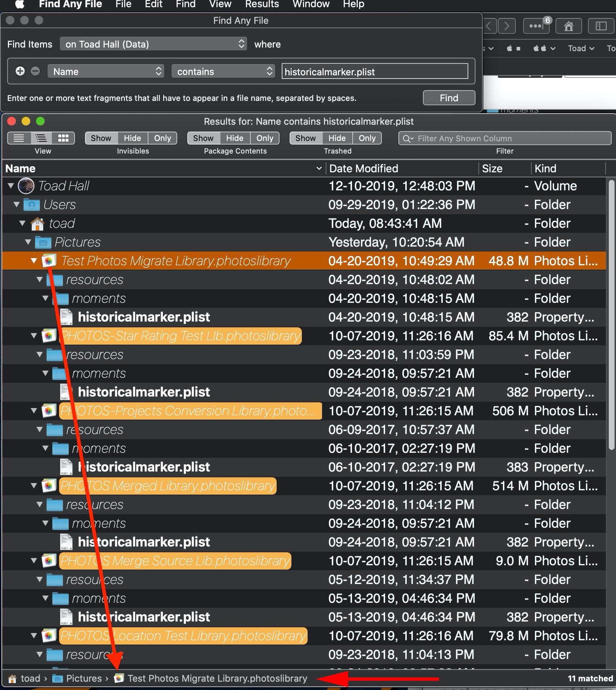Screen dimensions: 616x690
Task: Hide package contents
Action: click(235, 138)
